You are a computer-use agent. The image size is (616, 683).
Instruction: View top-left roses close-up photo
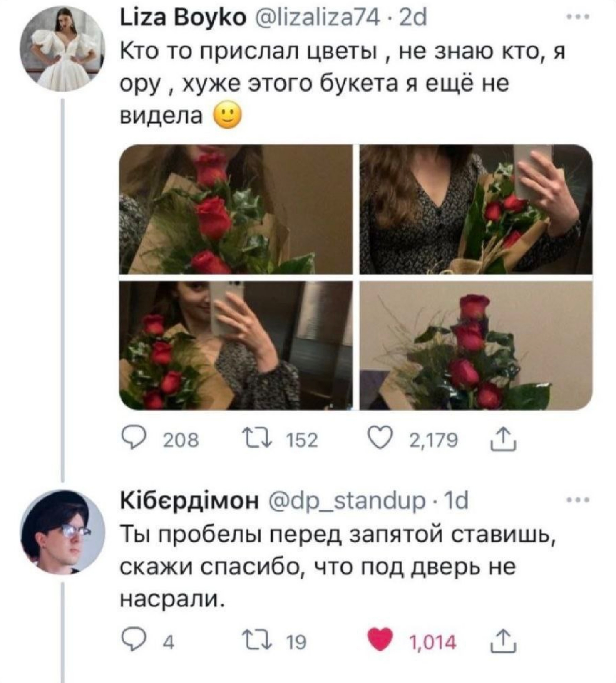click(x=236, y=209)
